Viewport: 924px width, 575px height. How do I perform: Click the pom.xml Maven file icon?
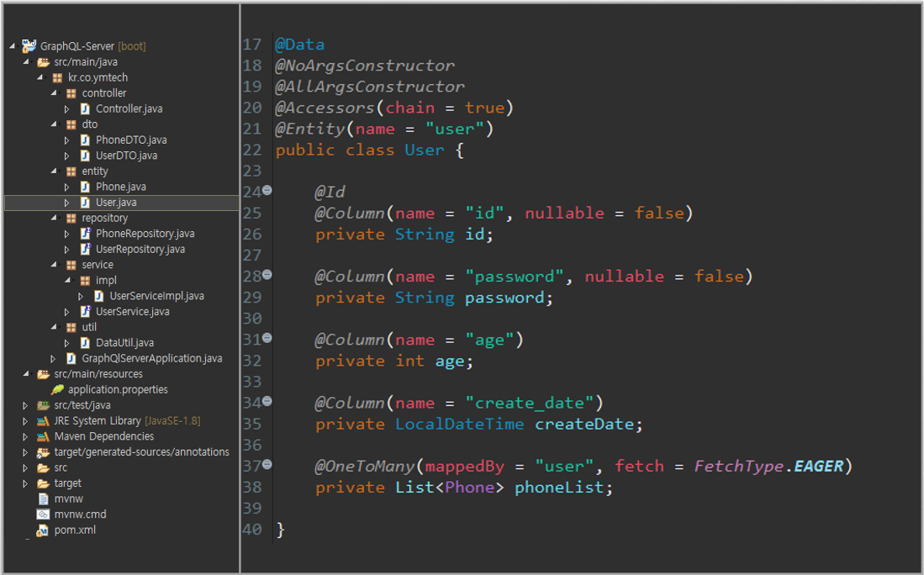pyautogui.click(x=43, y=530)
